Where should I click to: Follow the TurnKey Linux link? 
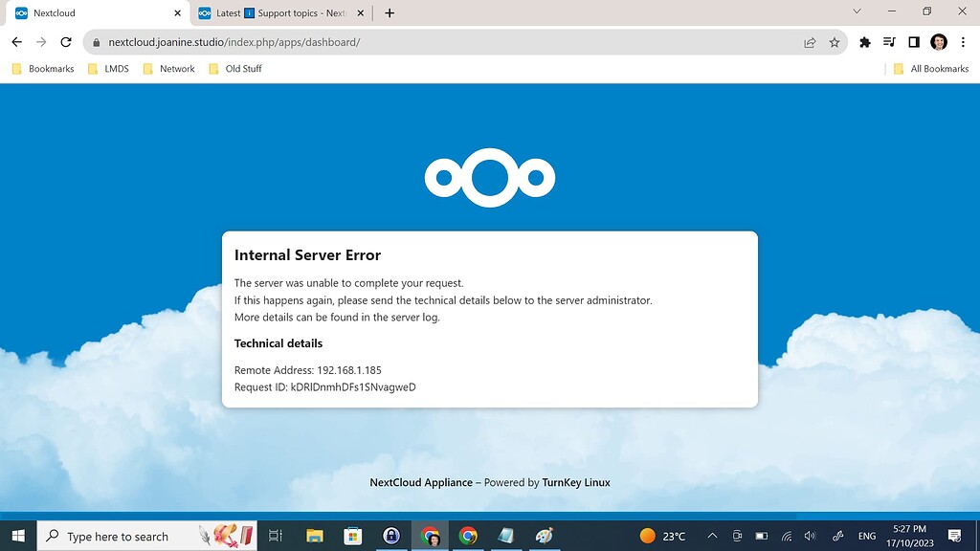[576, 482]
